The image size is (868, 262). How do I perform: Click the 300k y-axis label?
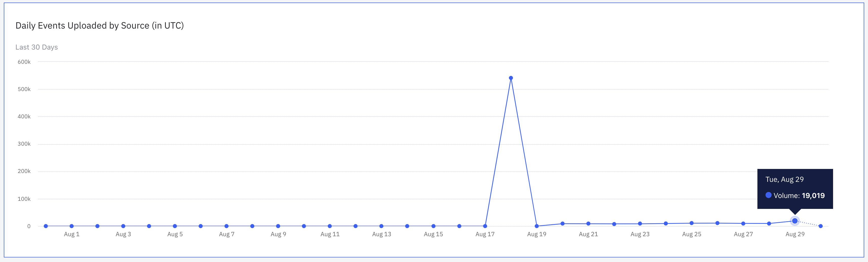tap(24, 144)
